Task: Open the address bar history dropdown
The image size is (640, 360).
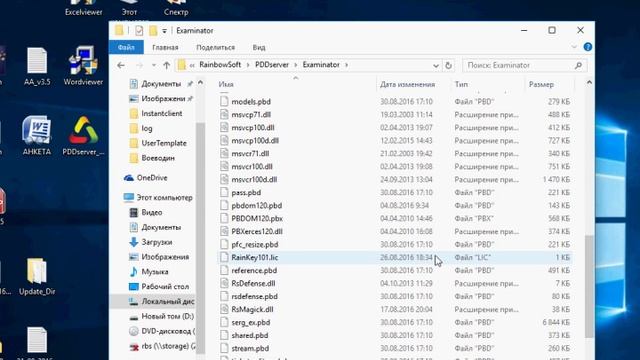Action: [x=436, y=65]
